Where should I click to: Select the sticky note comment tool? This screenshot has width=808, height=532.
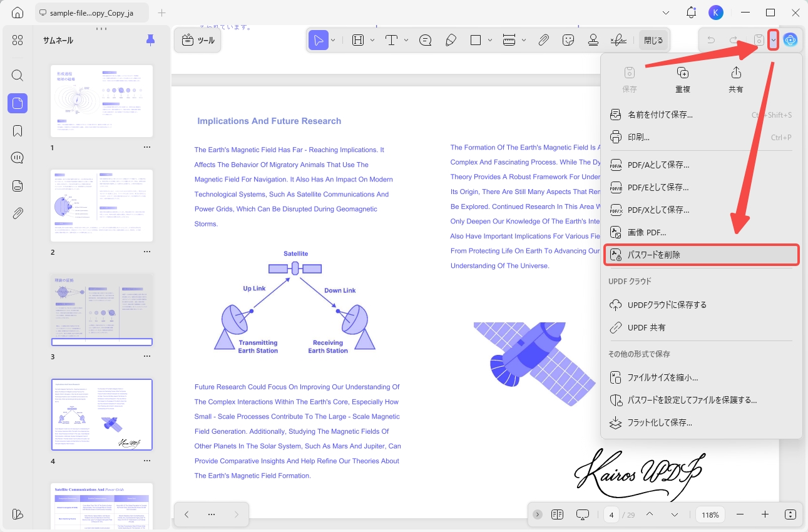tap(426, 40)
